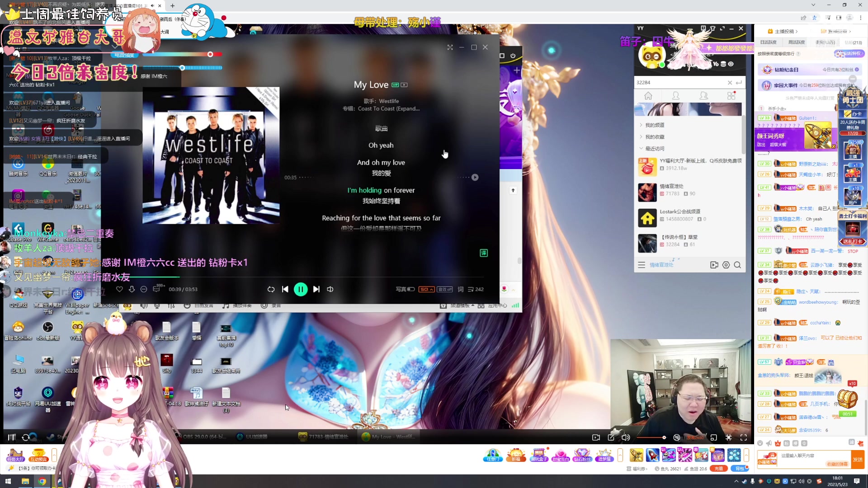This screenshot has width=868, height=488.
Task: Toggle lyric translation with the 译 button
Action: (484, 253)
